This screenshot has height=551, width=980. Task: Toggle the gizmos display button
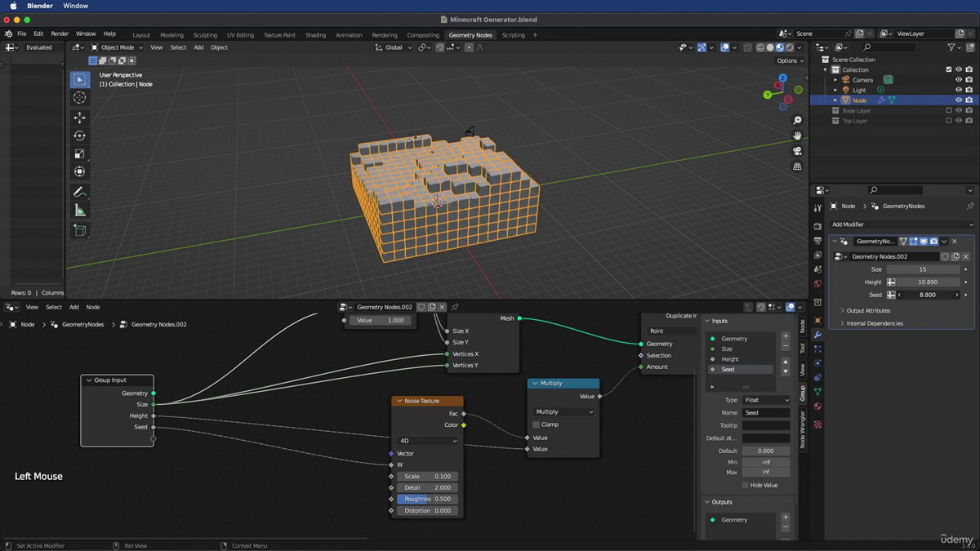702,47
